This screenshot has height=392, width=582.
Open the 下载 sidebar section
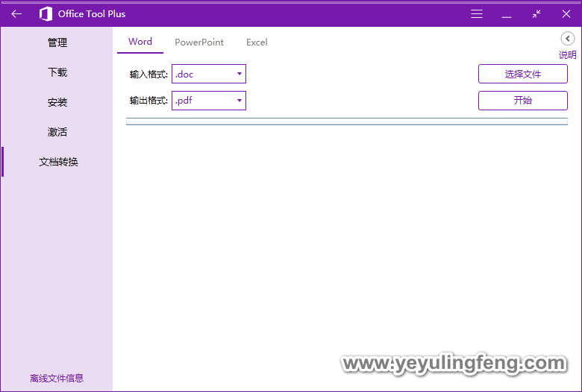(57, 72)
